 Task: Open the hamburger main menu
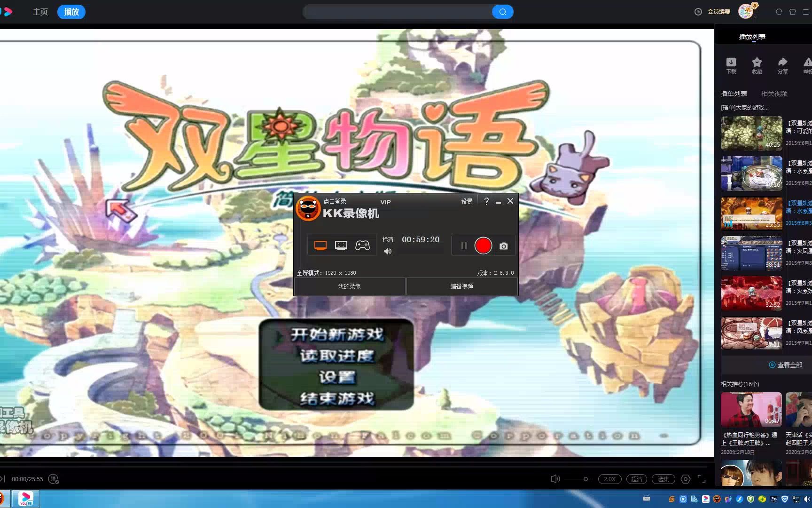806,12
